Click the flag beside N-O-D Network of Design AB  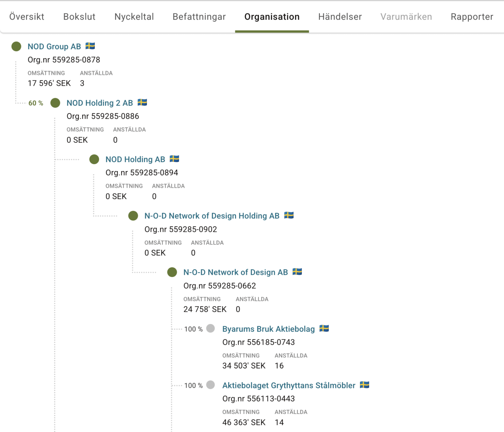pyautogui.click(x=297, y=272)
